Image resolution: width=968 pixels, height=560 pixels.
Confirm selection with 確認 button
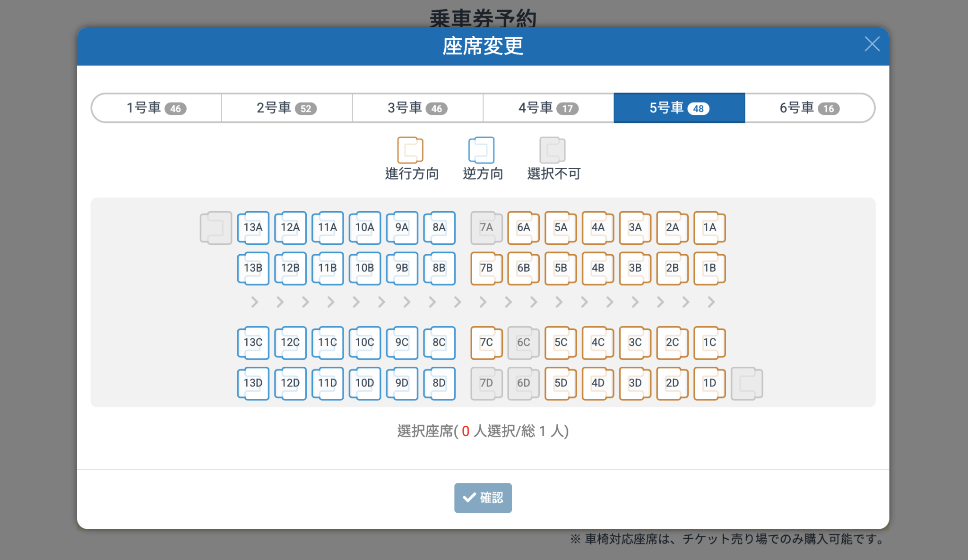pos(483,498)
